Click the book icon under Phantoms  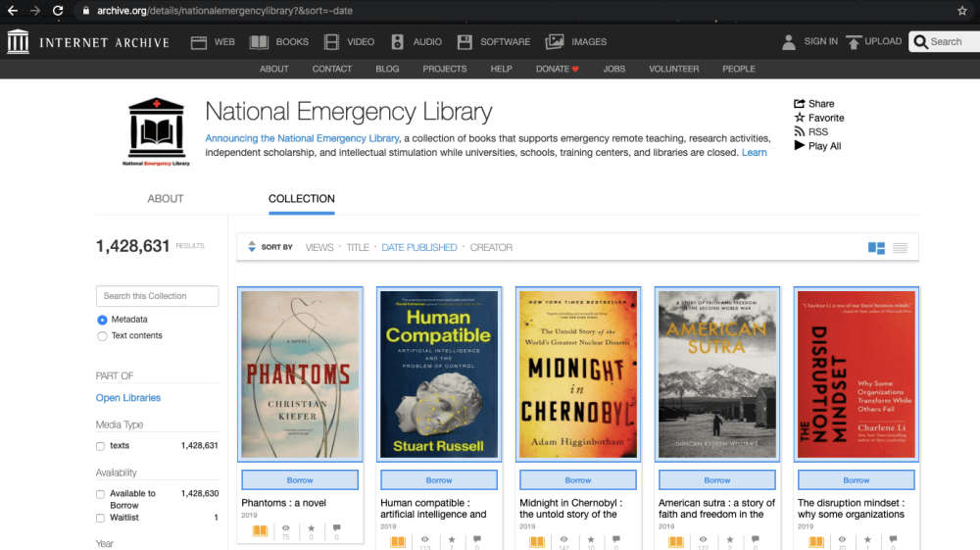(x=260, y=530)
